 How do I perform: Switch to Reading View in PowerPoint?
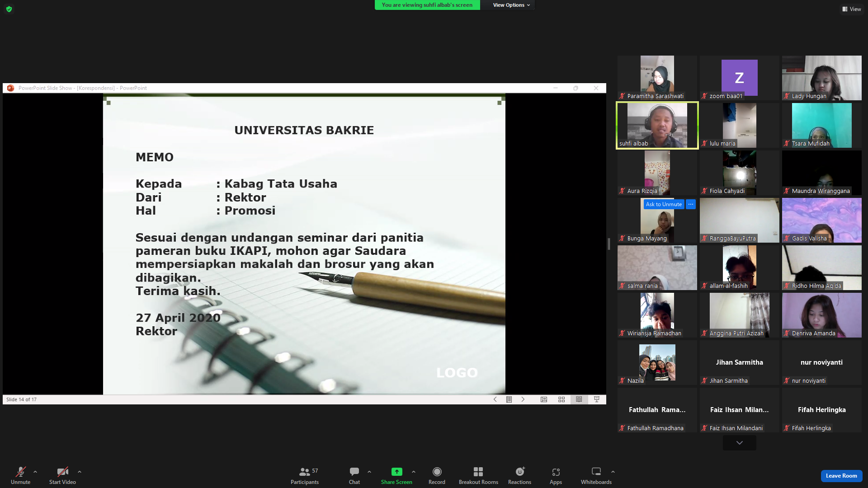coord(579,399)
